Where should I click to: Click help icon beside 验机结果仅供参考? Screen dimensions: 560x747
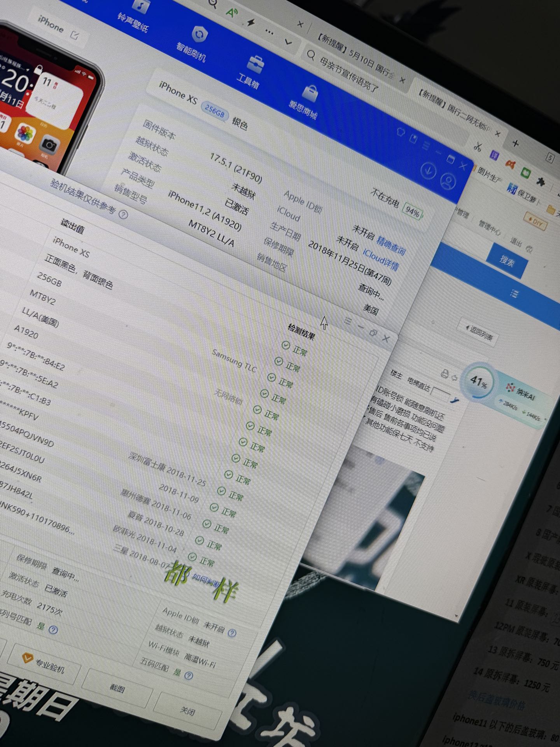point(123,214)
